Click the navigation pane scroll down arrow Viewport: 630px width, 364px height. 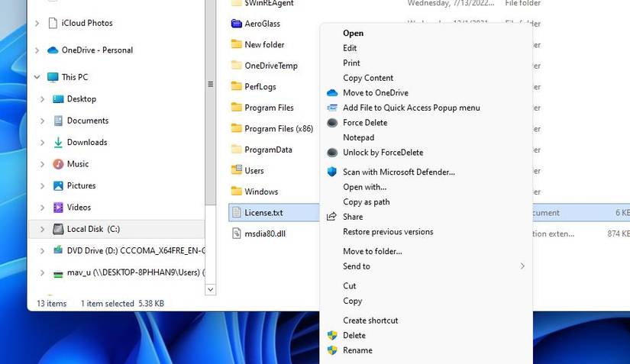click(x=210, y=289)
